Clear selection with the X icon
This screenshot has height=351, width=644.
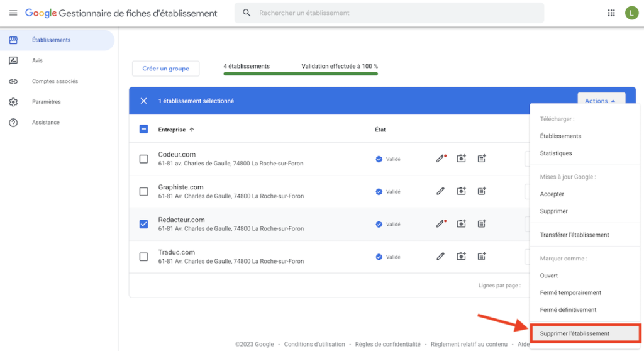(x=143, y=101)
